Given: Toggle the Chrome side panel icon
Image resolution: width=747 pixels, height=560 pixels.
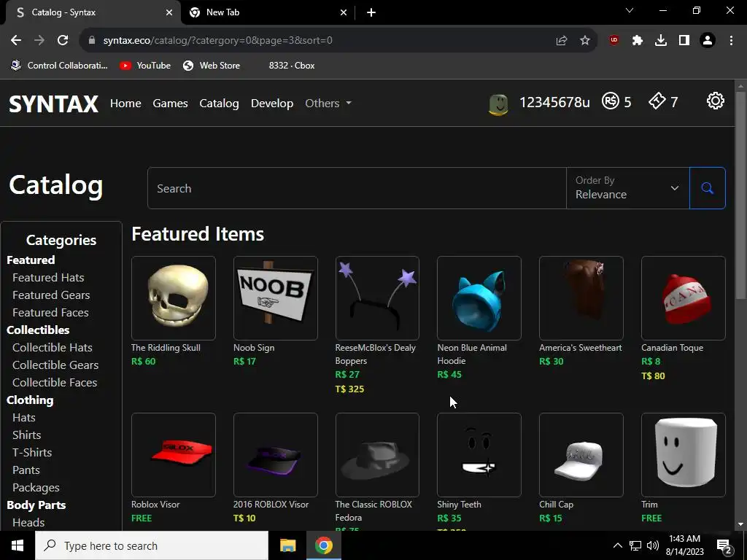Looking at the screenshot, I should point(684,41).
